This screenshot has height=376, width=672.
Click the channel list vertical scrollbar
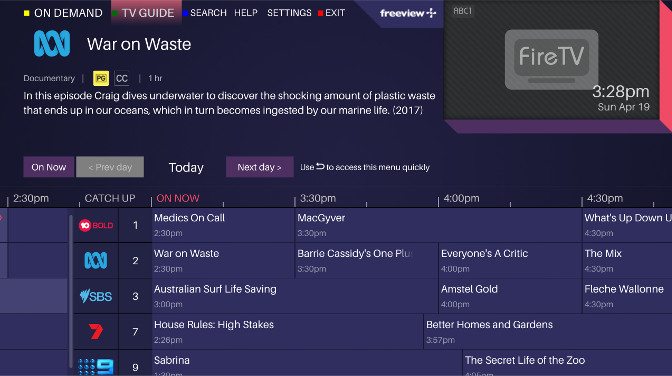coord(71,292)
